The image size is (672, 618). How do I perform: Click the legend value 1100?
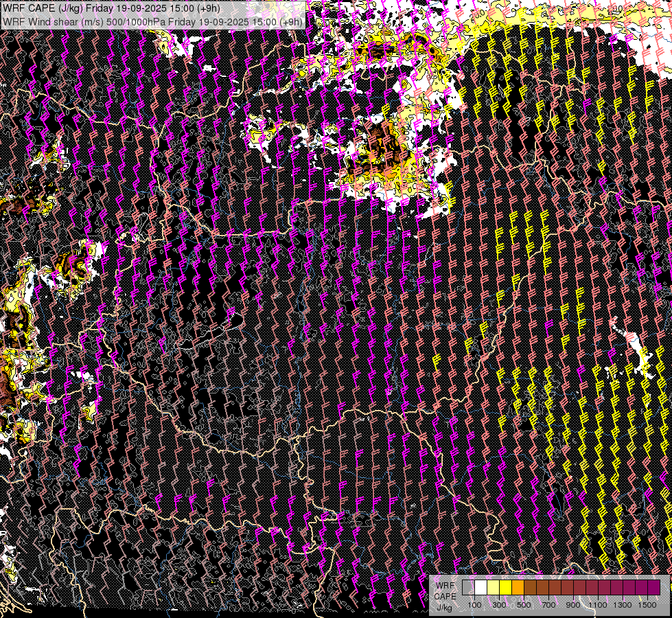[x=597, y=605]
